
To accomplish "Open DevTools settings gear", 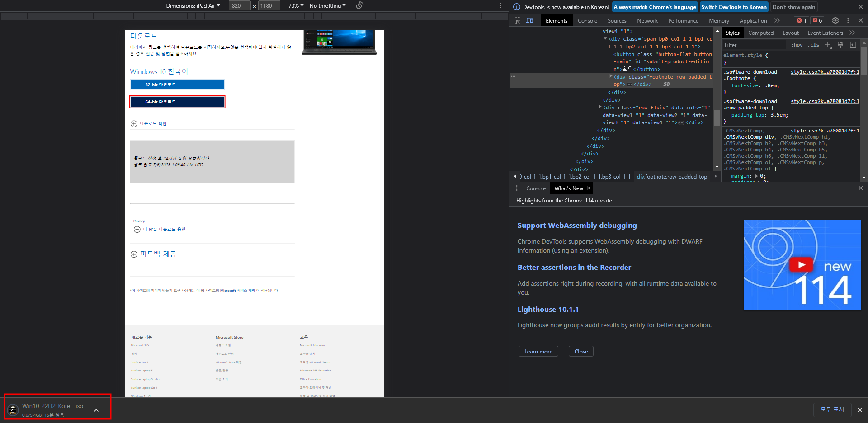I will pyautogui.click(x=835, y=20).
